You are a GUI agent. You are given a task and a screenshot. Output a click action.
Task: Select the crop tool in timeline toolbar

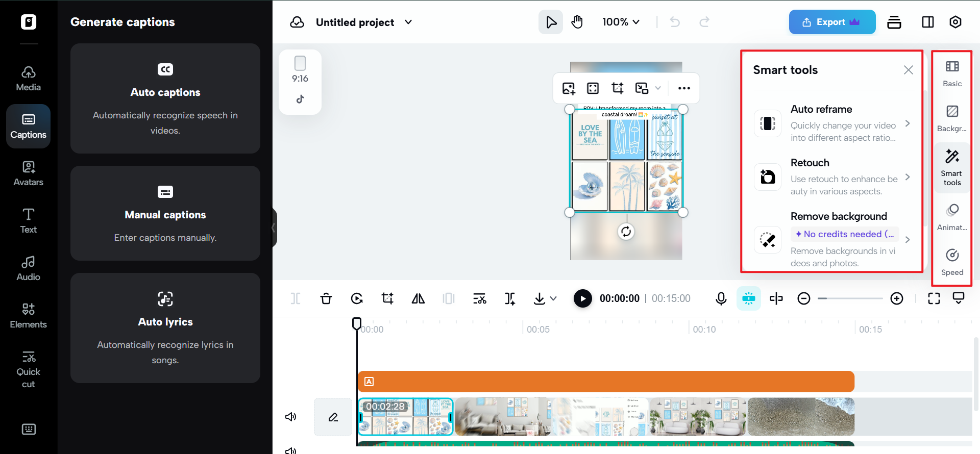pos(387,298)
